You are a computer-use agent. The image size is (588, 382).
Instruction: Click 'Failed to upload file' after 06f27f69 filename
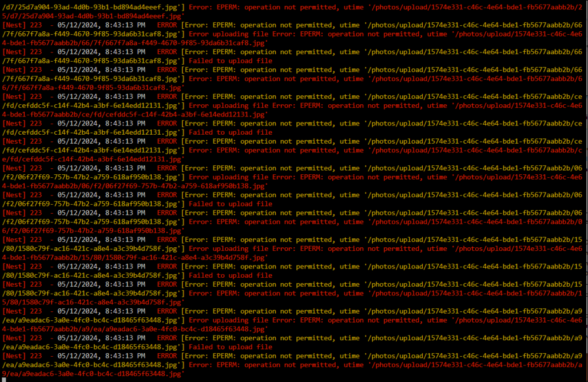coord(230,204)
